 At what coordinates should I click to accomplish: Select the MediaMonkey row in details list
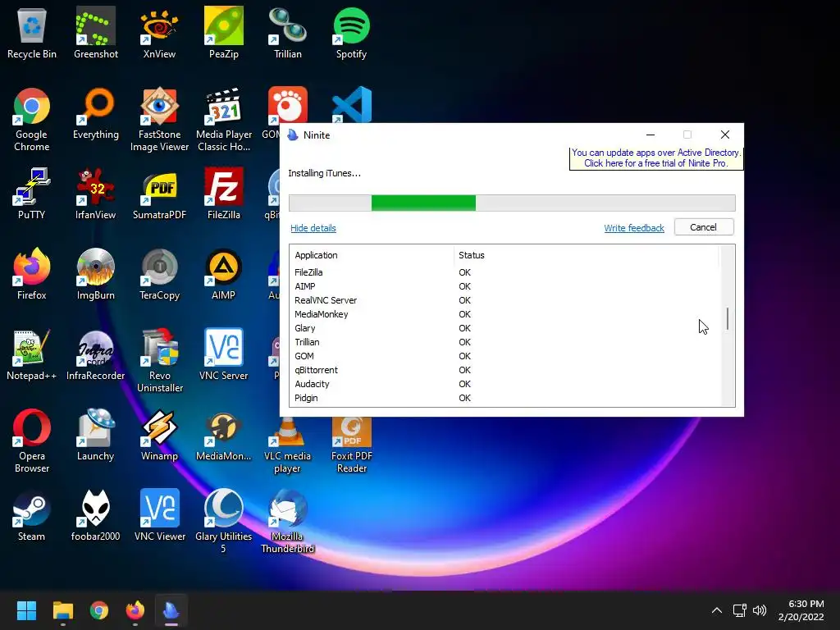coord(504,314)
